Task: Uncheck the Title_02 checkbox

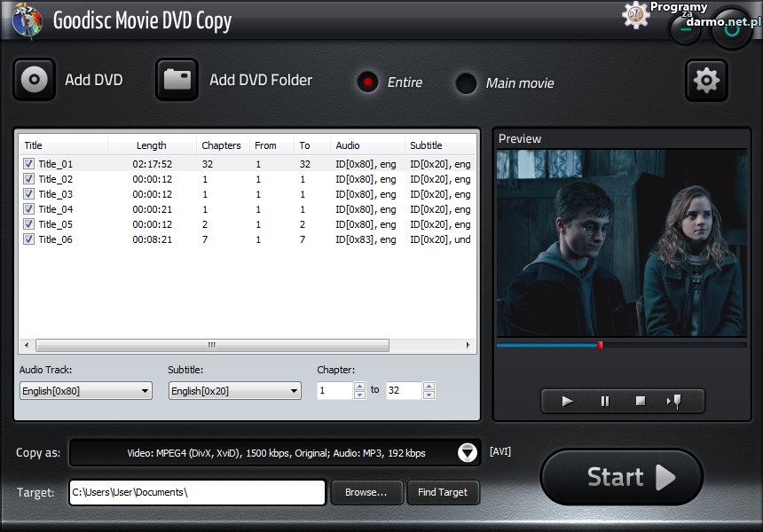Action: [29, 179]
